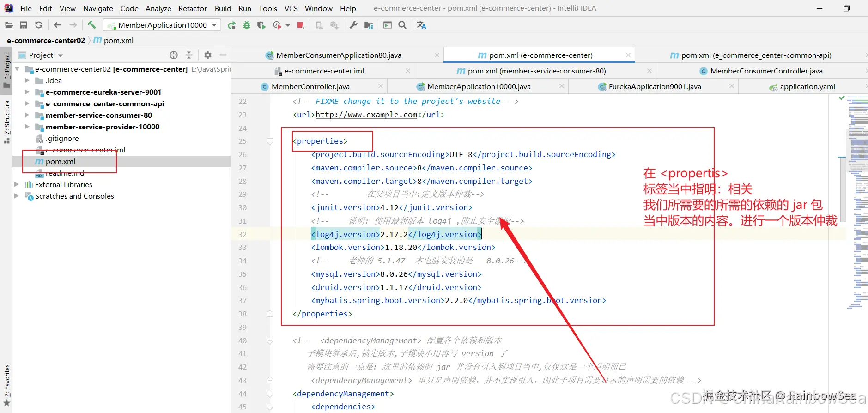The image size is (868, 413).
Task: Collapse the e-commerce-center02 root node
Action: (x=17, y=69)
